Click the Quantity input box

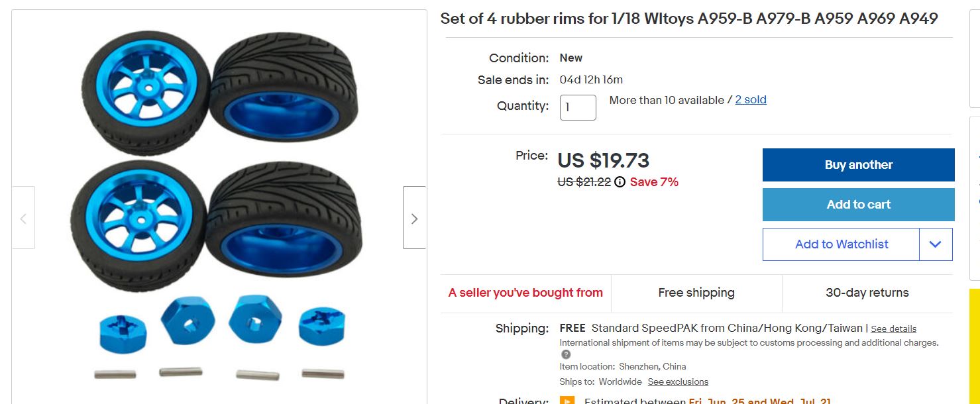[x=578, y=107]
